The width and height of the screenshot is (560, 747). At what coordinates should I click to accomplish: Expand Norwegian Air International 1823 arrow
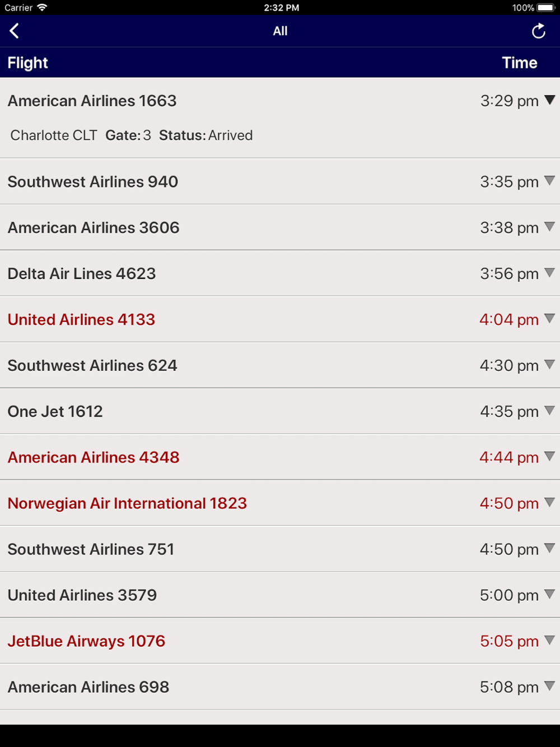click(x=549, y=502)
